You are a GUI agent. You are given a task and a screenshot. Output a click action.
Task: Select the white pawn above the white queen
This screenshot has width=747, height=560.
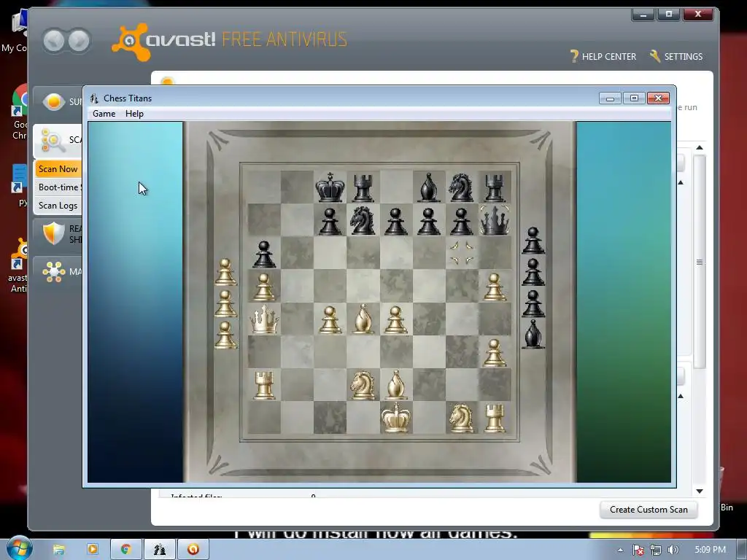pyautogui.click(x=264, y=287)
